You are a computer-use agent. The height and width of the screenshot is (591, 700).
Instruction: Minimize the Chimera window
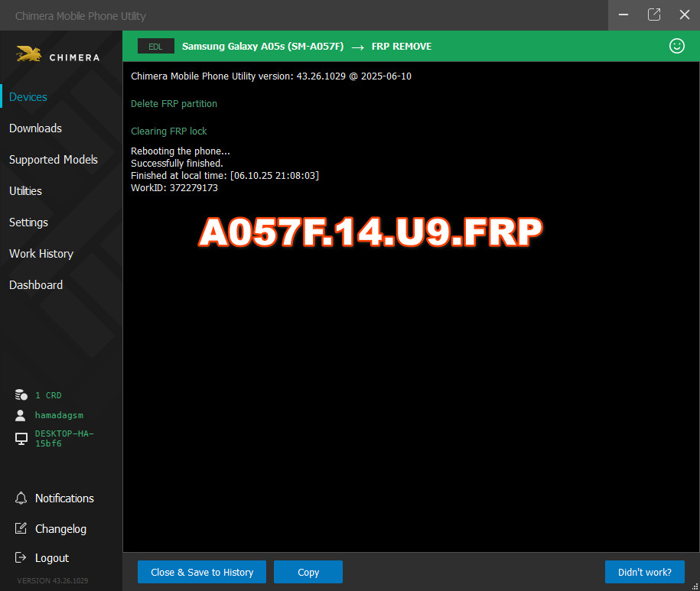pos(623,15)
